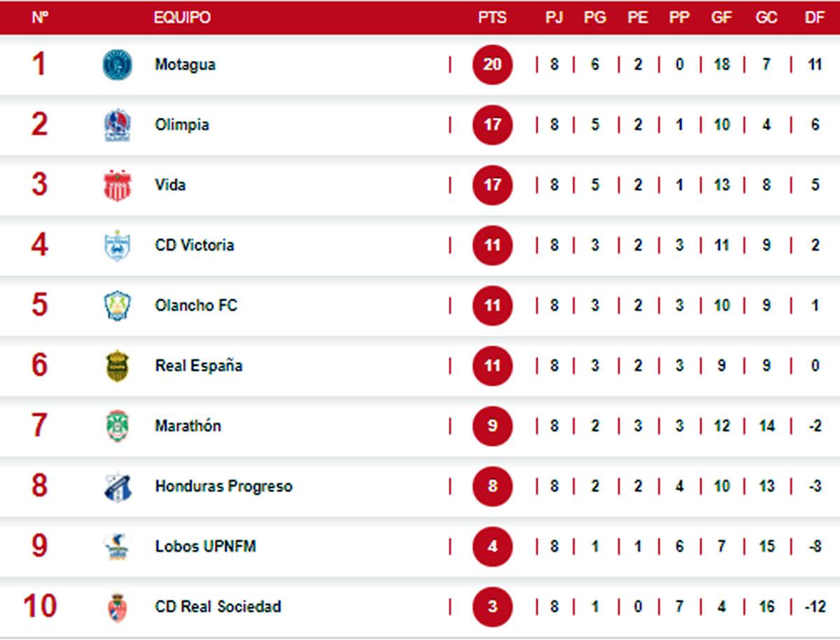This screenshot has height=640, width=840.
Task: Click Marathón's red 9 points circle
Action: click(492, 426)
